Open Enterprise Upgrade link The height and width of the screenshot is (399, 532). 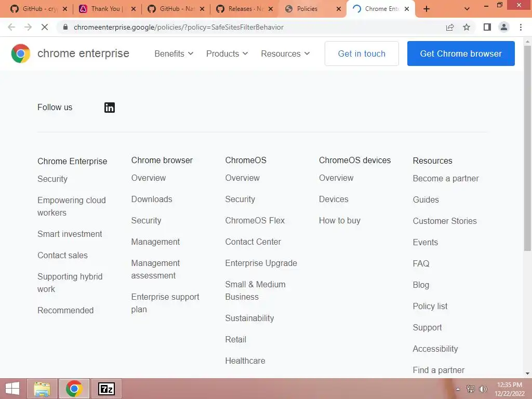261,263
